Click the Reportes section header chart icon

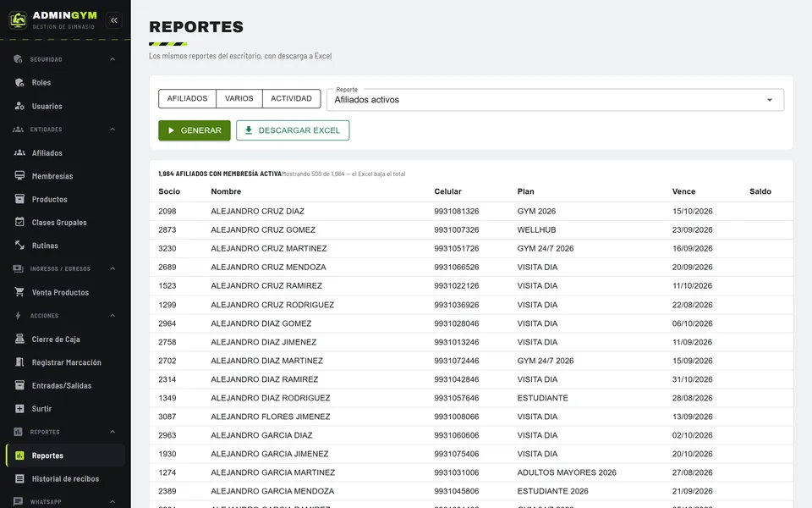click(x=18, y=432)
